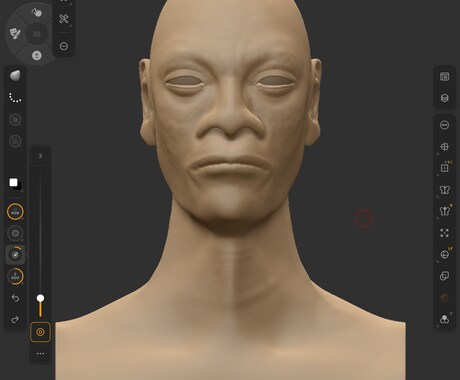Tap the bottom segment of the radial menu

pyautogui.click(x=37, y=55)
